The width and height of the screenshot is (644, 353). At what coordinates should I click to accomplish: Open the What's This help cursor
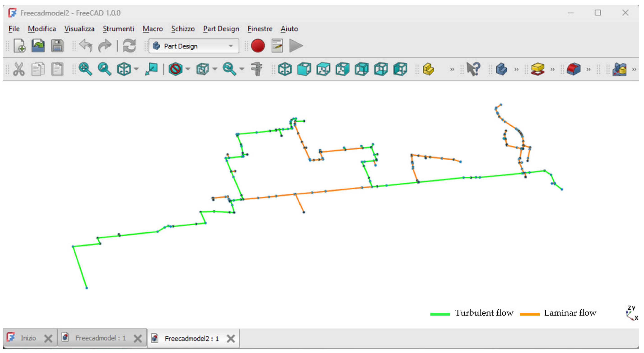point(473,69)
